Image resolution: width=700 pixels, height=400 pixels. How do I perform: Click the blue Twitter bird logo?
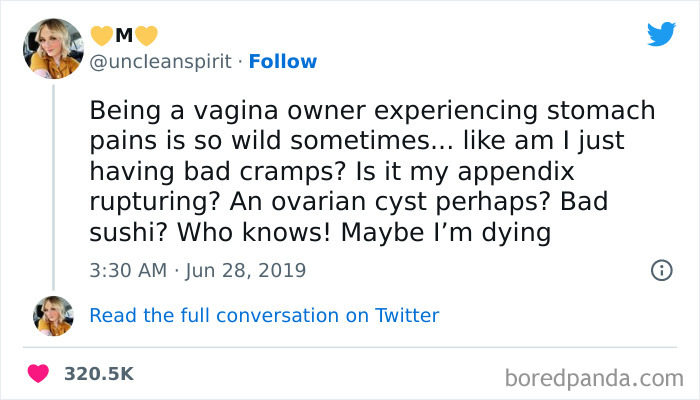tap(661, 34)
